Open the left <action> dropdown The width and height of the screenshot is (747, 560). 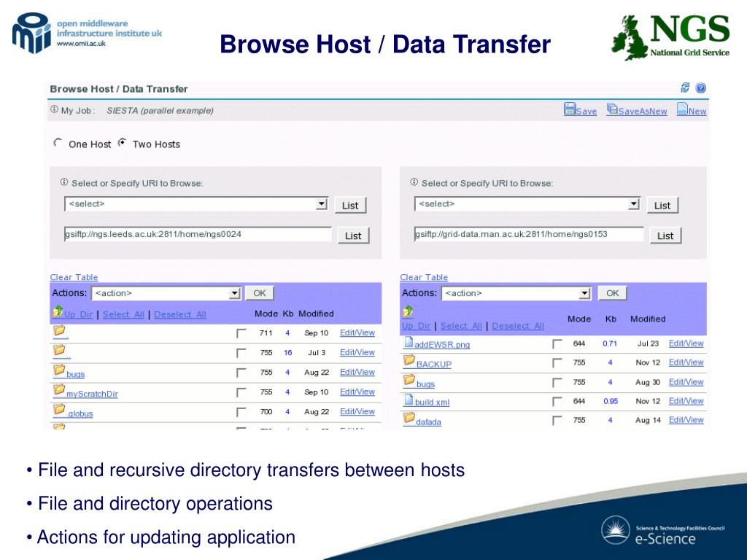[x=166, y=293]
